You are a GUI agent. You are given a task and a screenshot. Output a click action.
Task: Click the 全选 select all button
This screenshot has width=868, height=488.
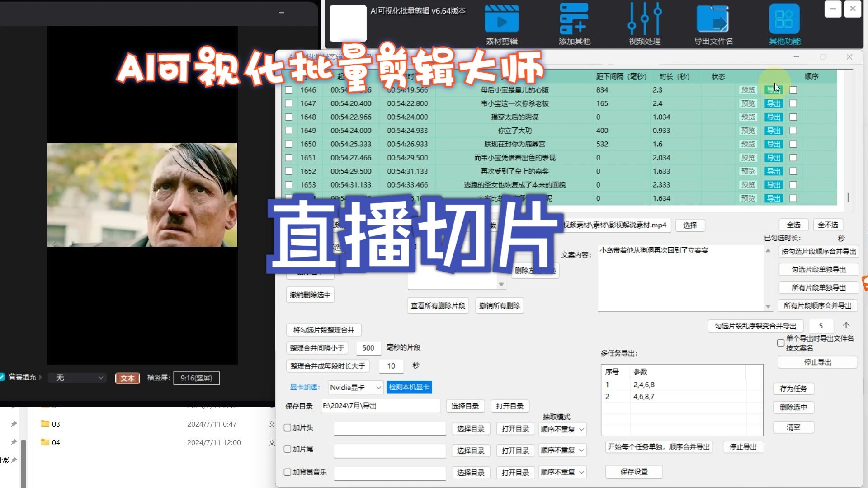(x=793, y=225)
